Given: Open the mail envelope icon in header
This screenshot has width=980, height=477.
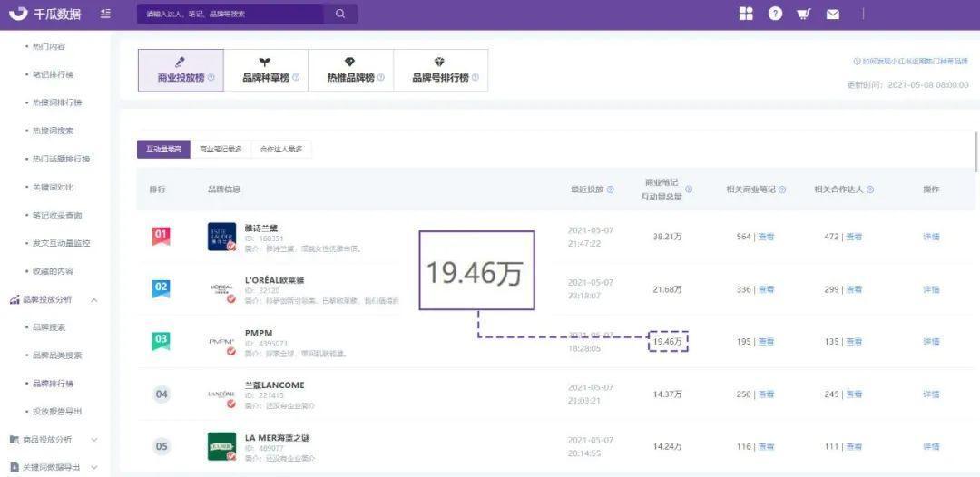Looking at the screenshot, I should pos(833,14).
